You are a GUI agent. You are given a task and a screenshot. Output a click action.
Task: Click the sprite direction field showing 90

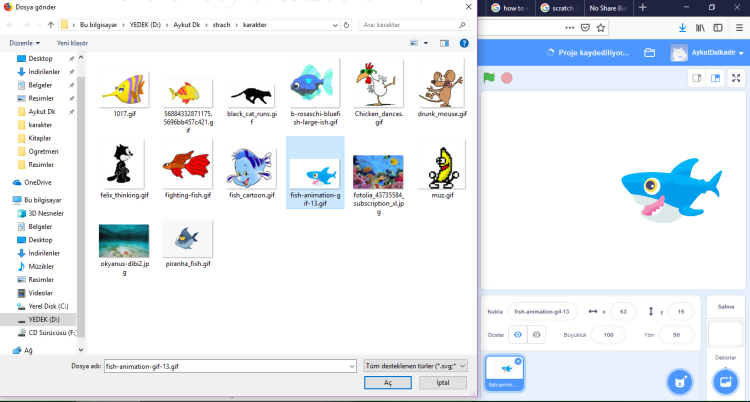point(676,335)
